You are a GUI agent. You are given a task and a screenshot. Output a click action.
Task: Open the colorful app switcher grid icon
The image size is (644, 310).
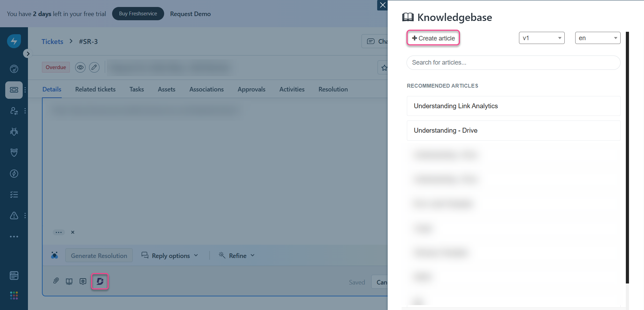pyautogui.click(x=14, y=296)
